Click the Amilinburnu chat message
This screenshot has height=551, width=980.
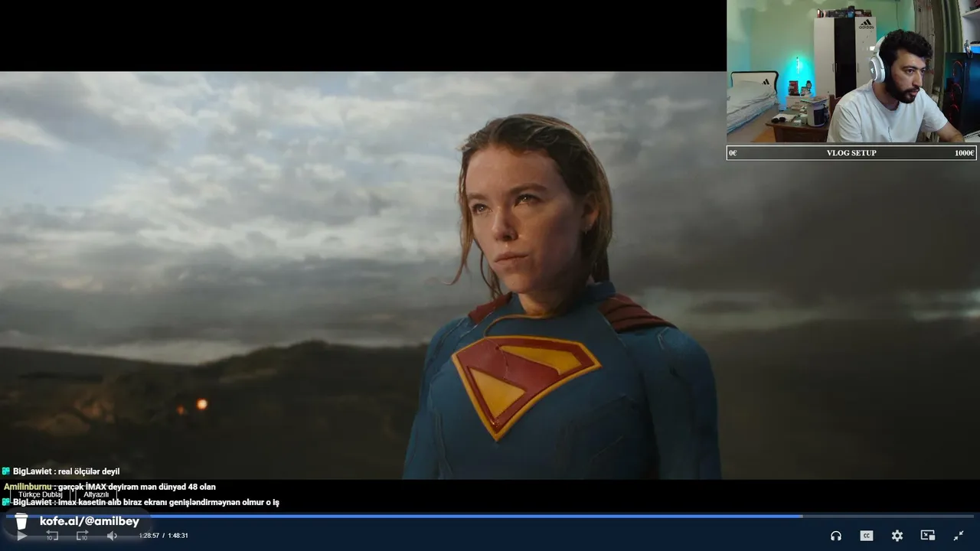109,487
